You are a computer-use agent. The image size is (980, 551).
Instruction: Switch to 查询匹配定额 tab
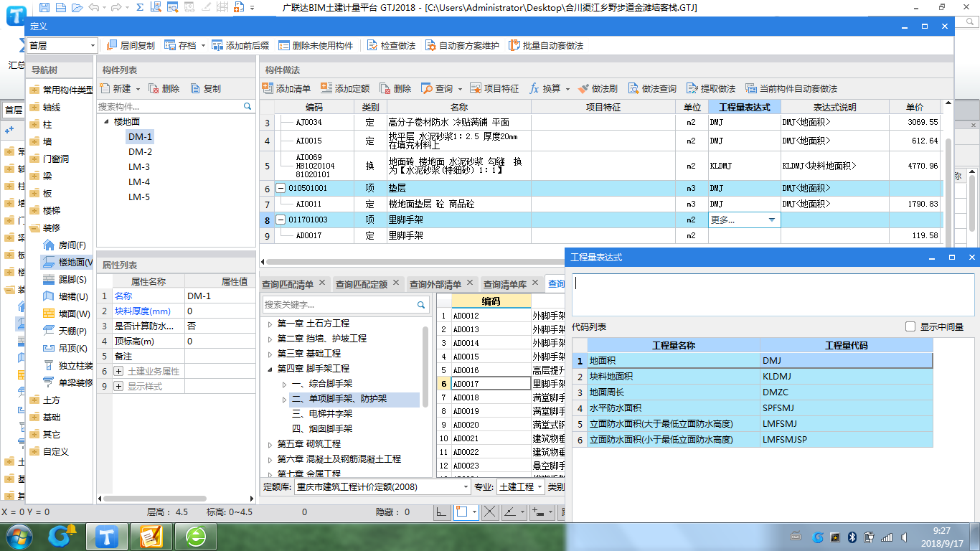(362, 284)
